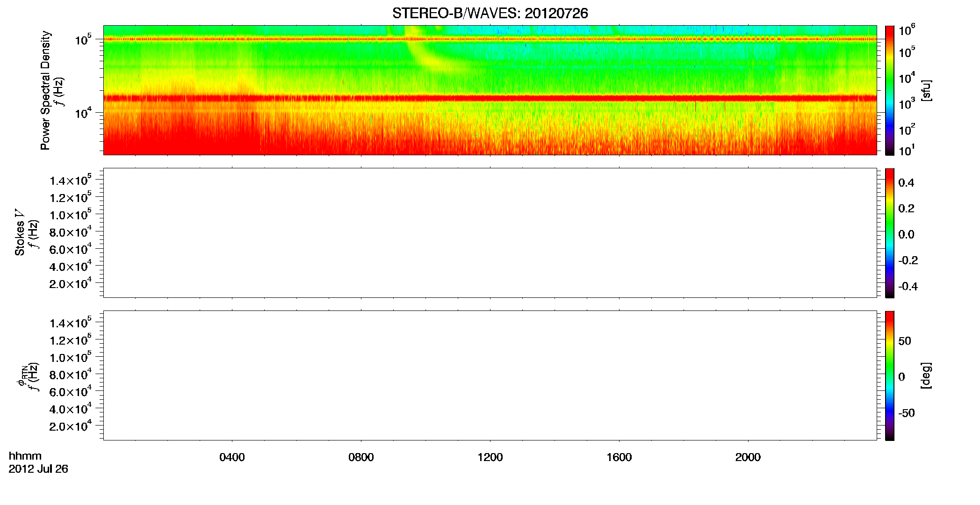Click the thin dotted orange line at 10^5 Hz

point(490,39)
